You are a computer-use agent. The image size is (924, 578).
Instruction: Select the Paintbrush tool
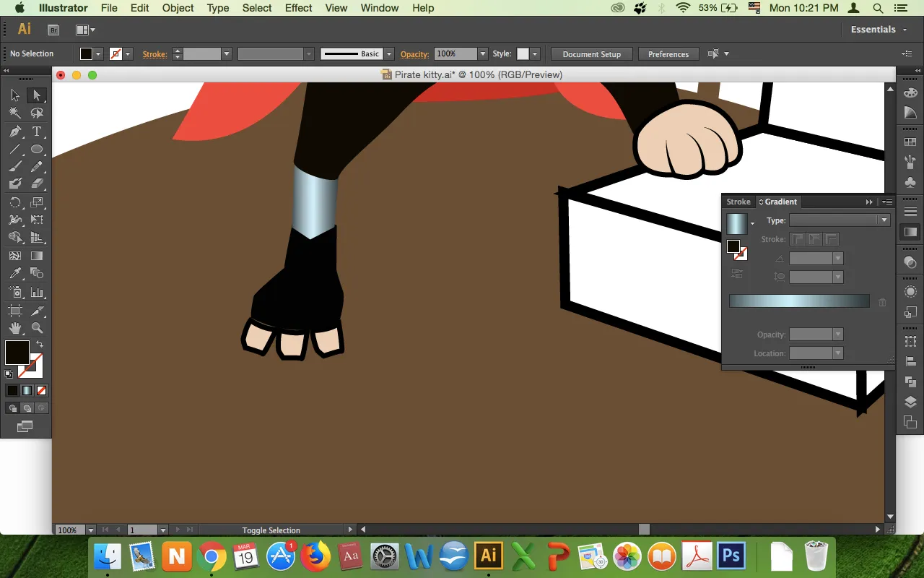coord(15,167)
